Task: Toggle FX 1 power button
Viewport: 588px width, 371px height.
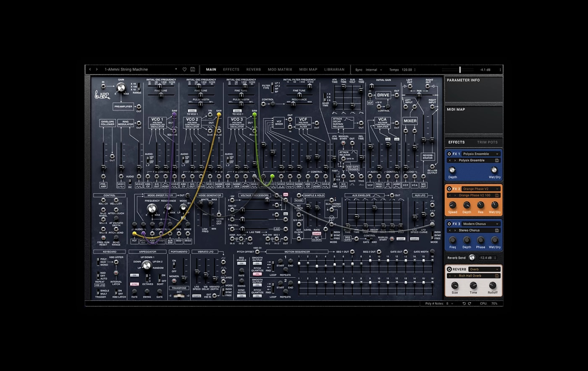Action: [x=449, y=154]
